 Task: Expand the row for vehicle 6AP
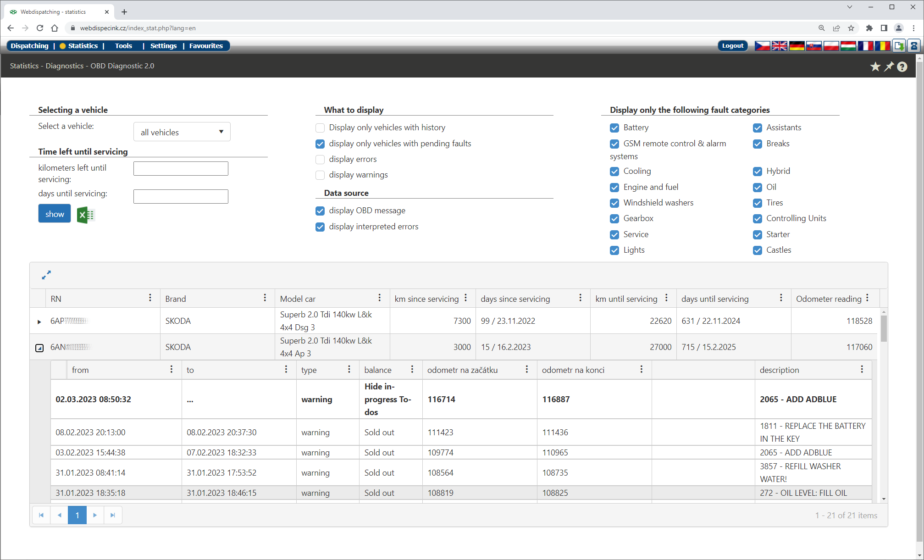[39, 321]
